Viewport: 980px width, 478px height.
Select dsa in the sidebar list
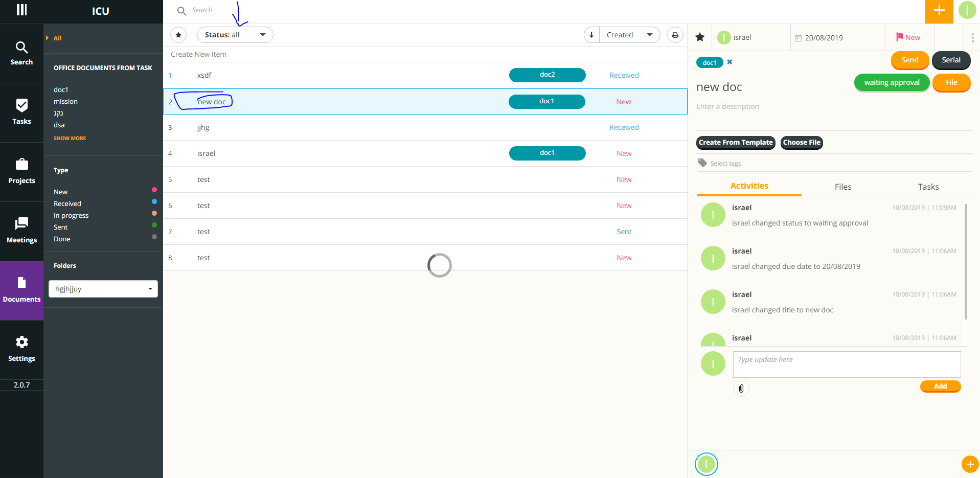pyautogui.click(x=59, y=125)
